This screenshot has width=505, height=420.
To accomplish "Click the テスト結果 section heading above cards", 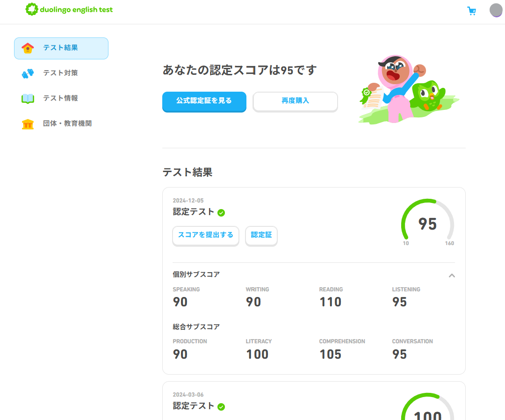I will [x=188, y=172].
